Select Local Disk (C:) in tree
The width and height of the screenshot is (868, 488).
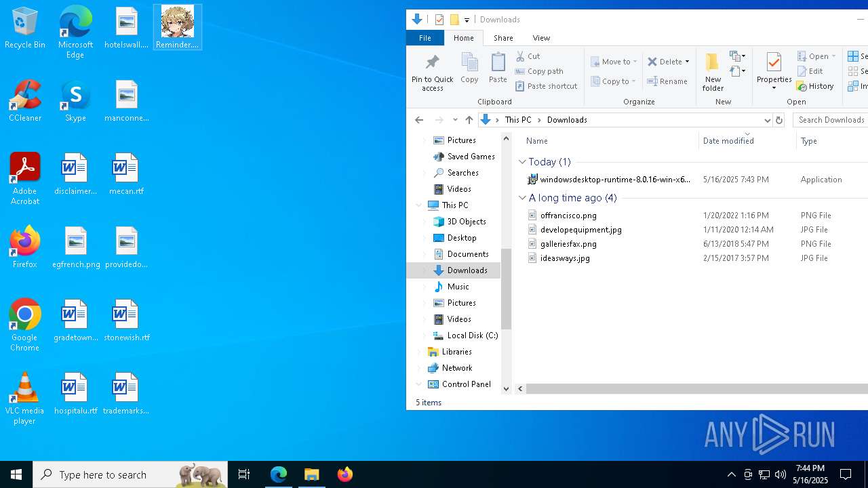click(472, 335)
